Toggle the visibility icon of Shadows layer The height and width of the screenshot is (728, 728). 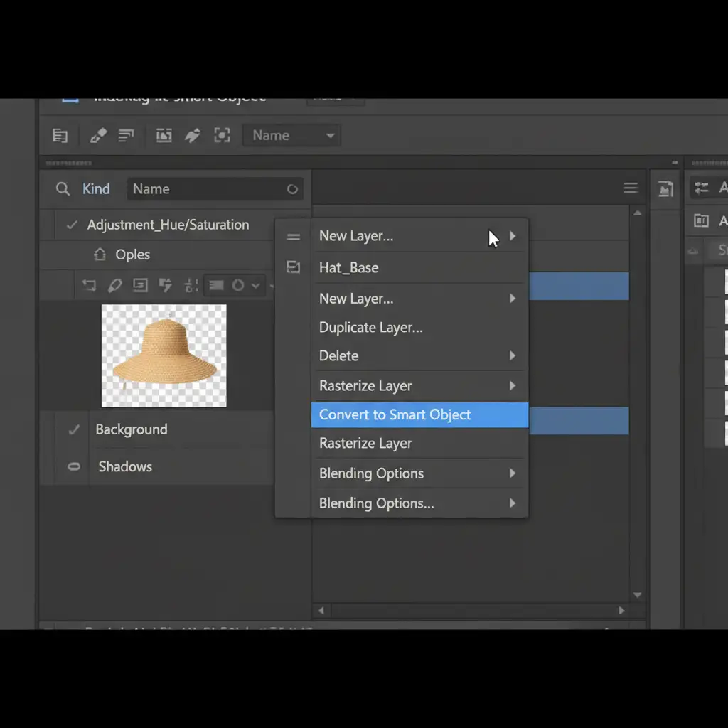(x=73, y=467)
